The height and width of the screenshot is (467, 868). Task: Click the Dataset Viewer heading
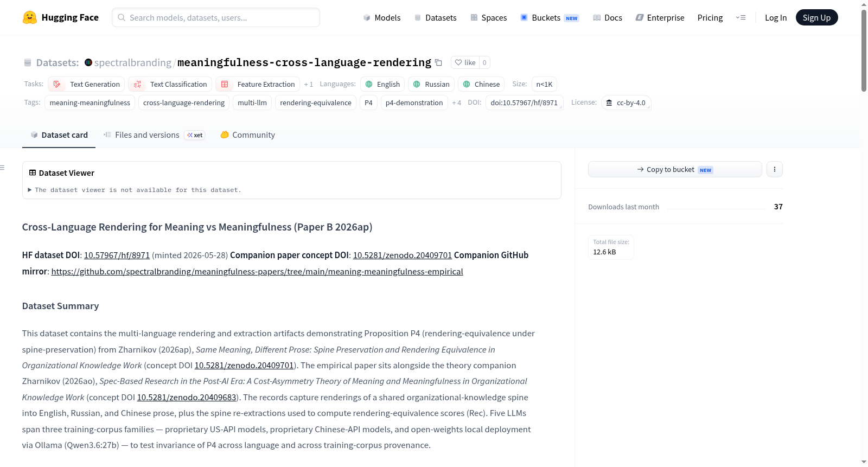[67, 172]
